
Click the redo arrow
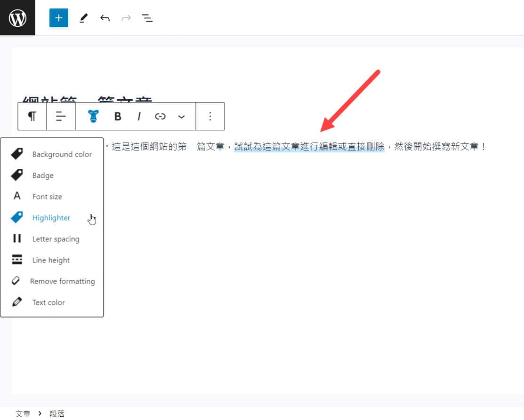(x=126, y=18)
